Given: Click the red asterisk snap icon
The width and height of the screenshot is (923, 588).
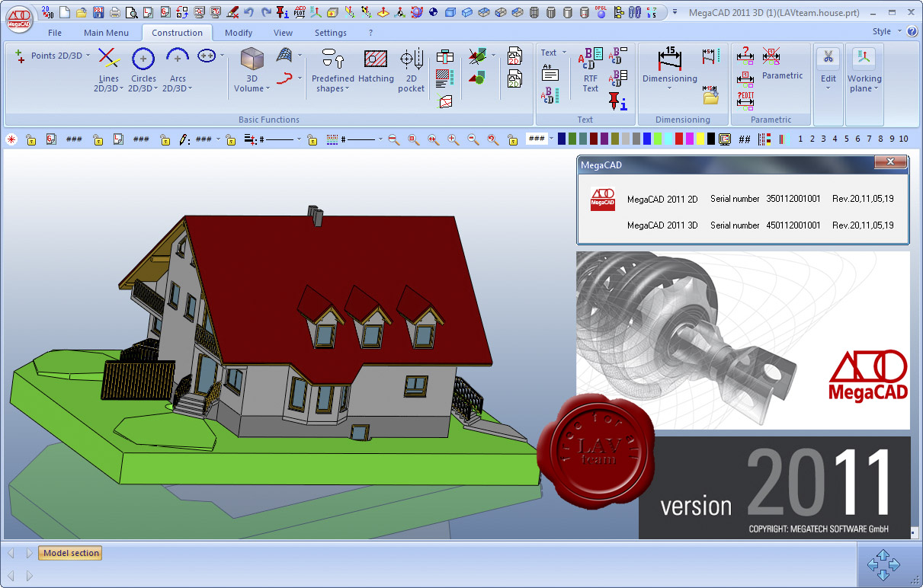Looking at the screenshot, I should (x=11, y=139).
